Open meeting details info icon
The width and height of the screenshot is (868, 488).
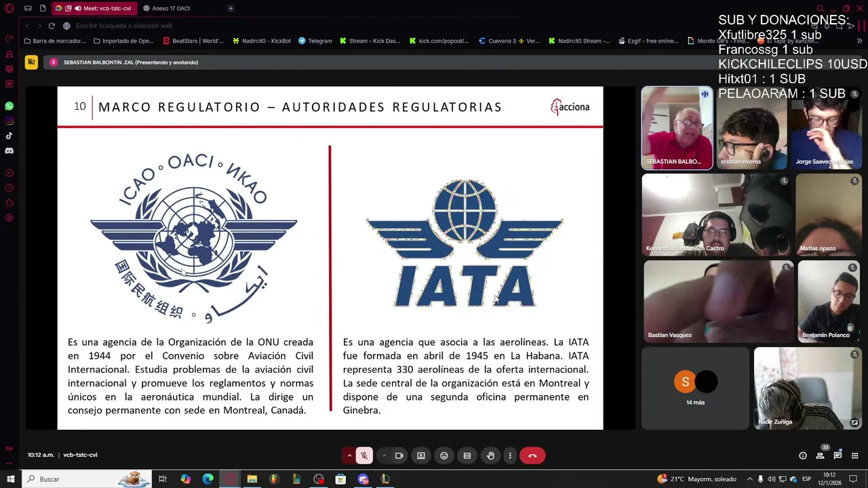803,455
